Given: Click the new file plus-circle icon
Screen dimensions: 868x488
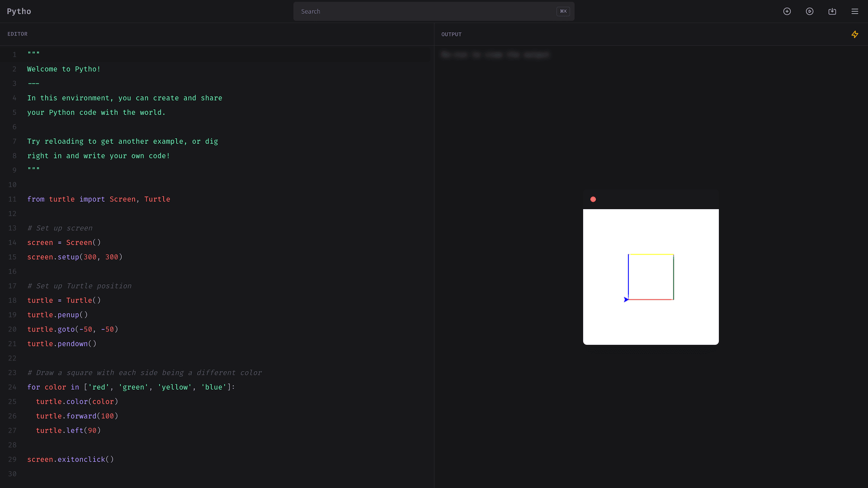Looking at the screenshot, I should point(787,11).
